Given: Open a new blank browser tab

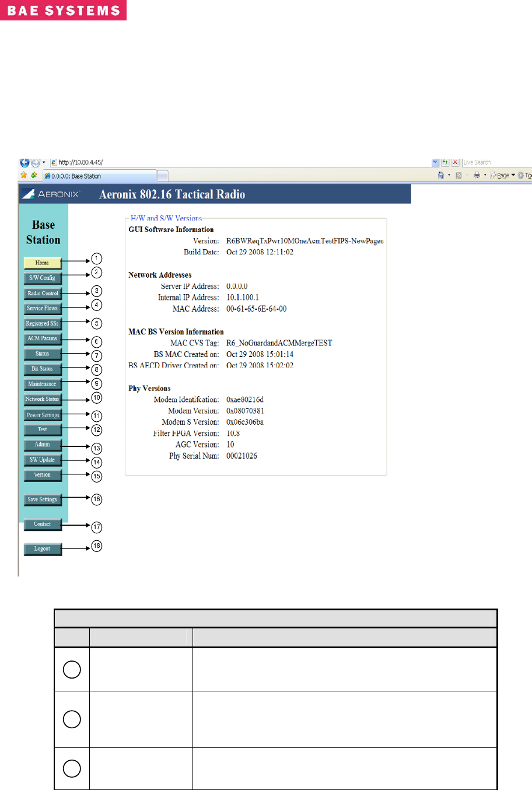Looking at the screenshot, I should pos(163,176).
